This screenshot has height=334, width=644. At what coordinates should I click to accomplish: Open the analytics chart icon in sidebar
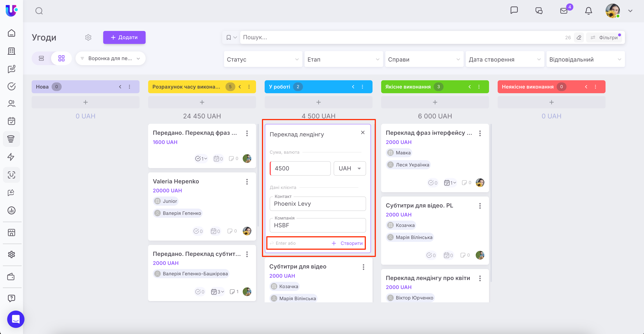[11, 210]
